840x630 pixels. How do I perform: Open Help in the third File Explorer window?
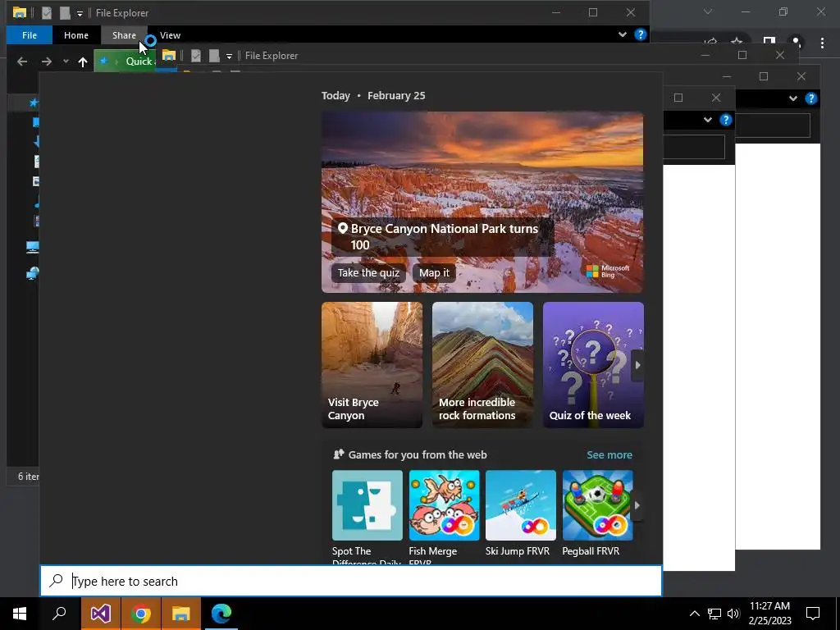point(811,98)
